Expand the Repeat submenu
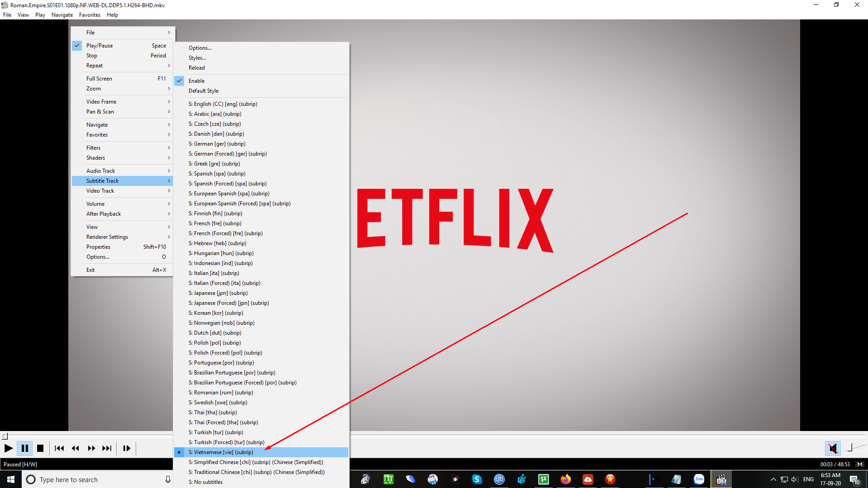 click(123, 66)
